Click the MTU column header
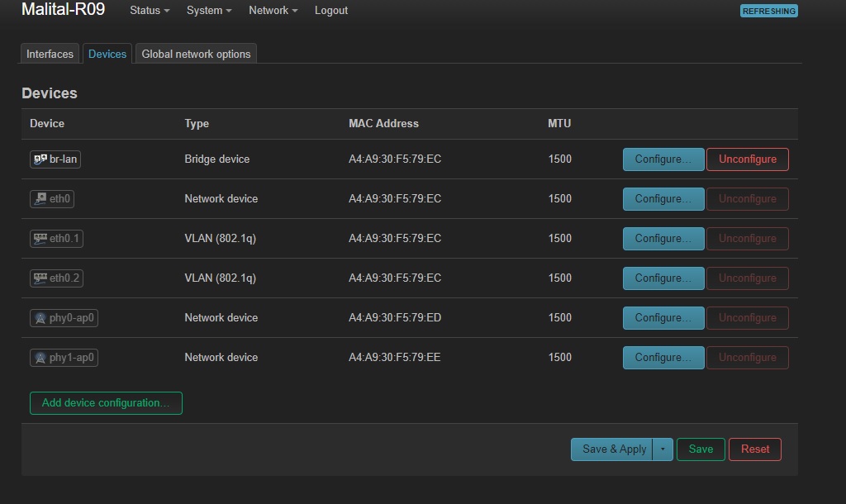Screen dimensions: 846x504 (559, 124)
